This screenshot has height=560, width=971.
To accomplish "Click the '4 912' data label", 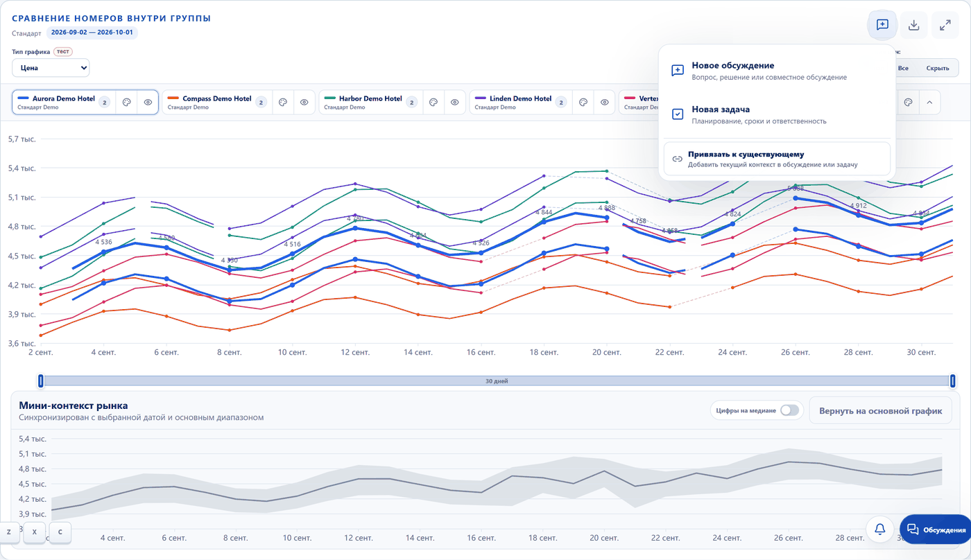I will pyautogui.click(x=858, y=206).
